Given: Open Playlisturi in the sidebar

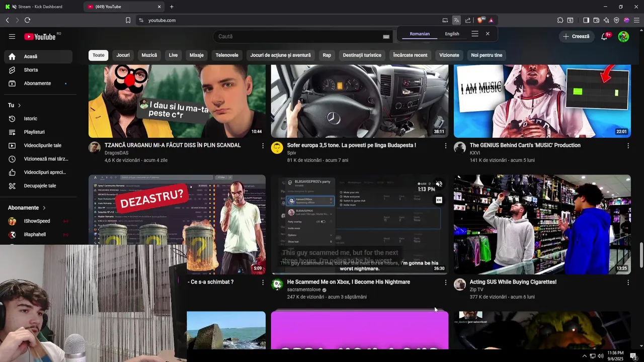Looking at the screenshot, I should 38,132.
